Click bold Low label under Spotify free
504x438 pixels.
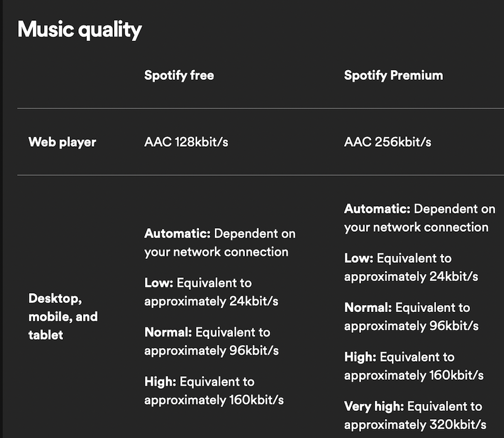[x=157, y=283]
